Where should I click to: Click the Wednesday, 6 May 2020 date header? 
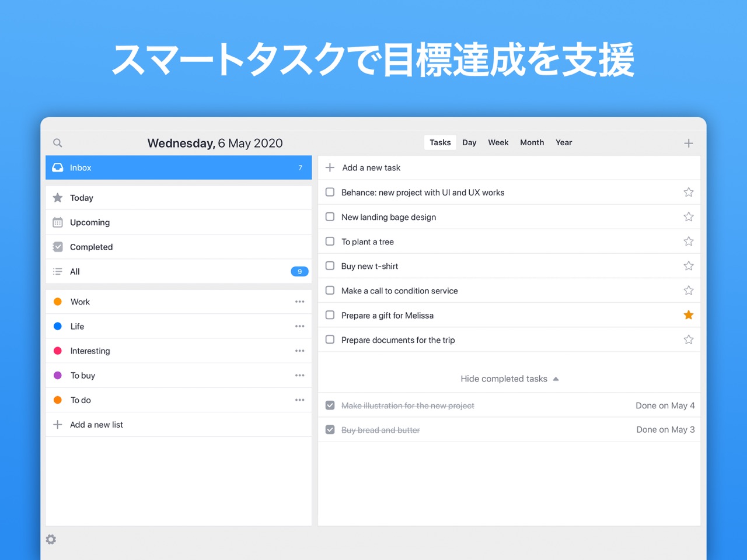click(x=215, y=143)
